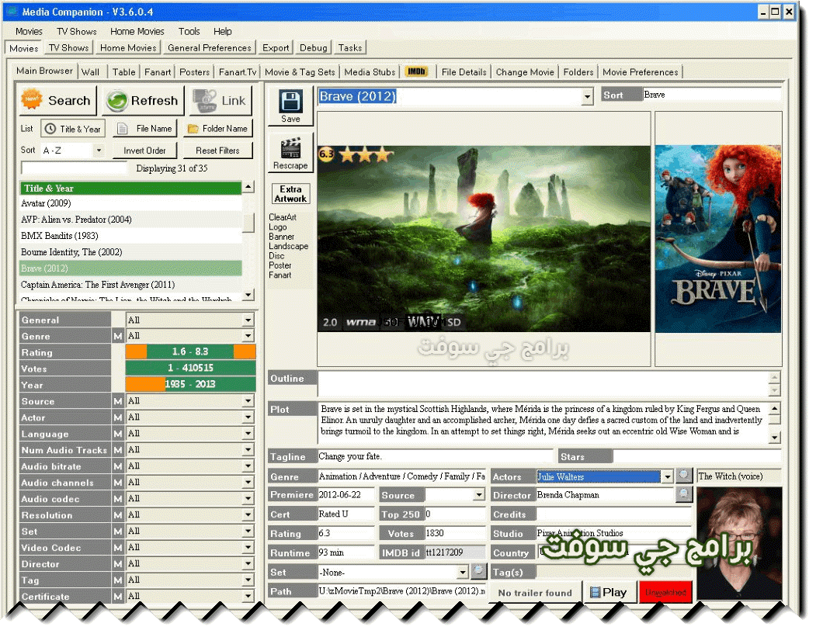Viewport: 823px width, 644px height.
Task: Expand the General filter dropdown
Action: coord(248,320)
